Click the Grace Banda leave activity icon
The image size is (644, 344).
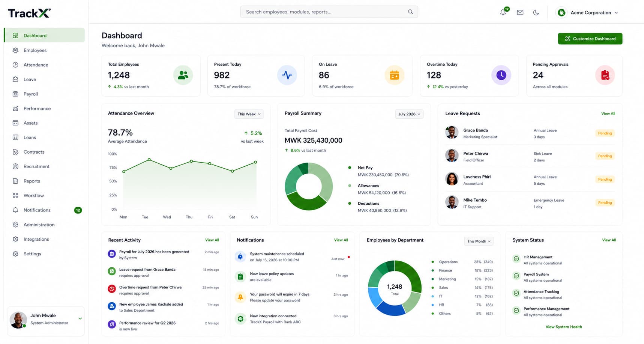tap(112, 271)
